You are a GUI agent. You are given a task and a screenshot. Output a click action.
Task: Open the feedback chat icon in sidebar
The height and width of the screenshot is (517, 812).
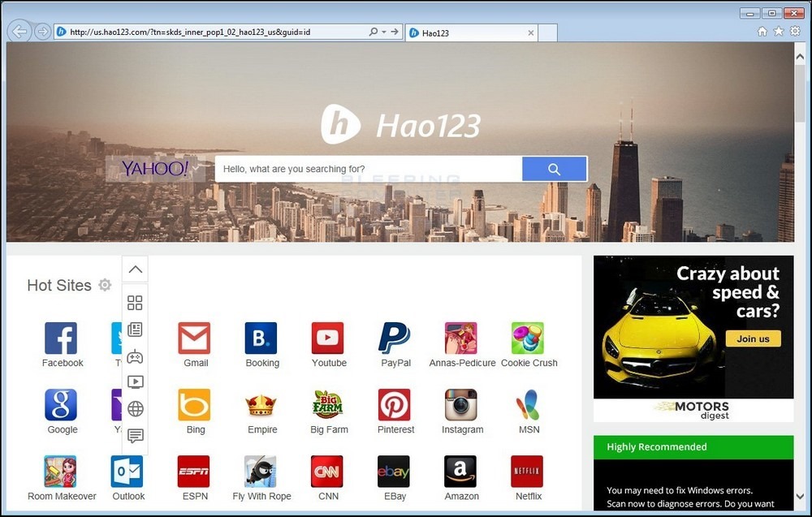(x=135, y=436)
